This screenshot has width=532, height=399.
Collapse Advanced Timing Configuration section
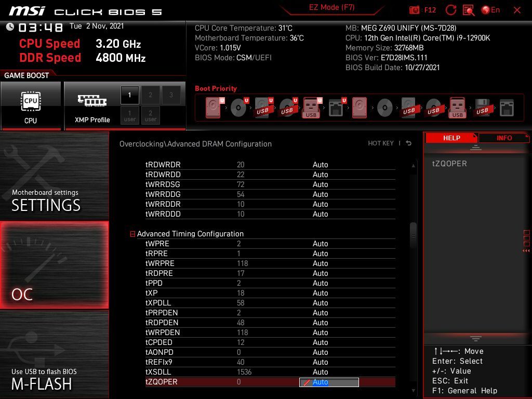(x=132, y=234)
